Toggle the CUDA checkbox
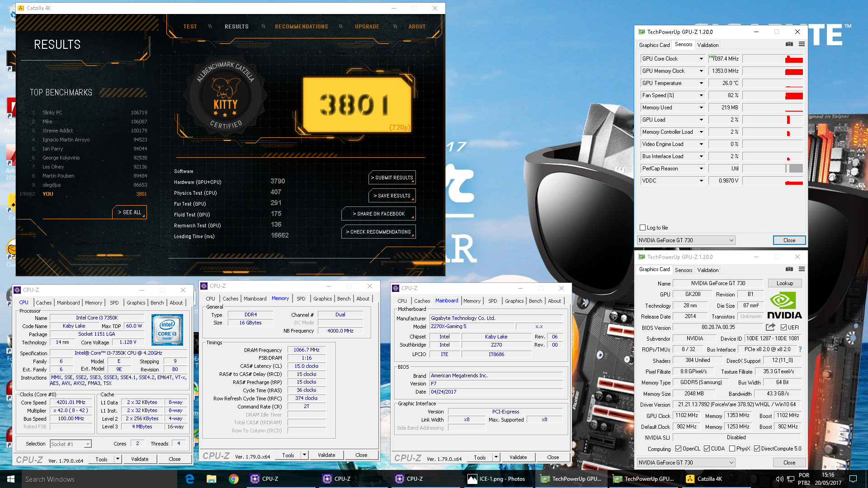Screen dimensions: 868x488 pyautogui.click(x=707, y=449)
